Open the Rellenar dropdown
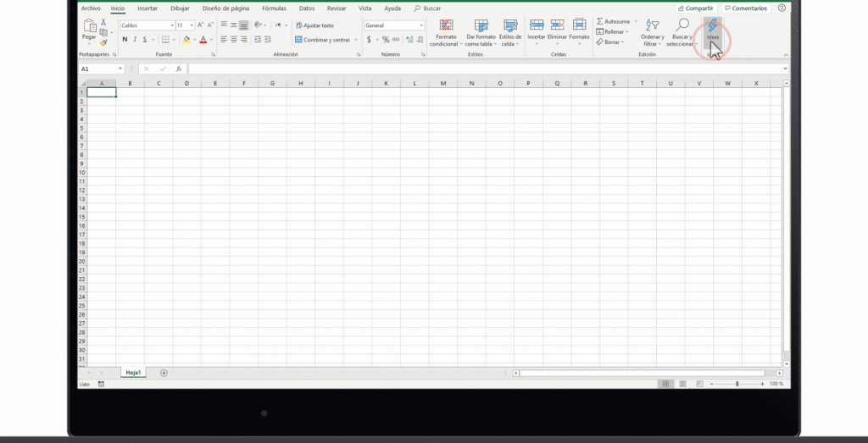Image resolution: width=868 pixels, height=443 pixels. tap(612, 31)
